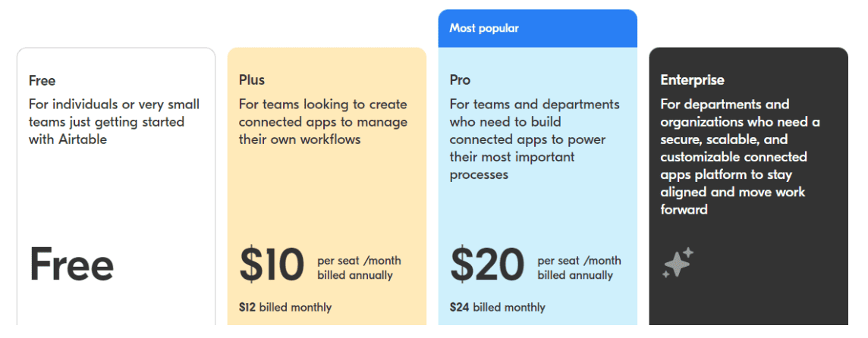Click 'billed annually' under the Plus per-seat text
Screen dimensions: 868x338
coord(355,276)
